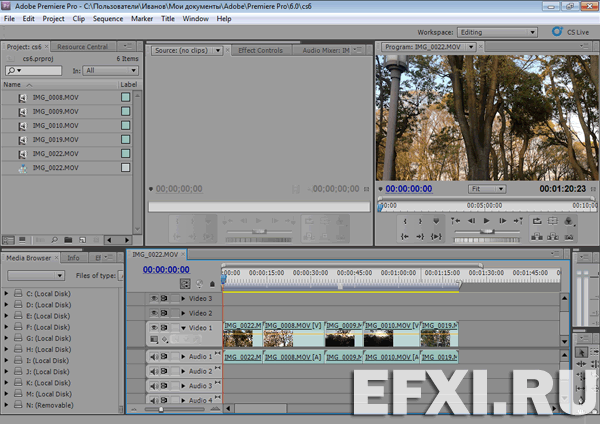This screenshot has height=424, width=600.
Task: Expand Video 3 track
Action: point(183,298)
